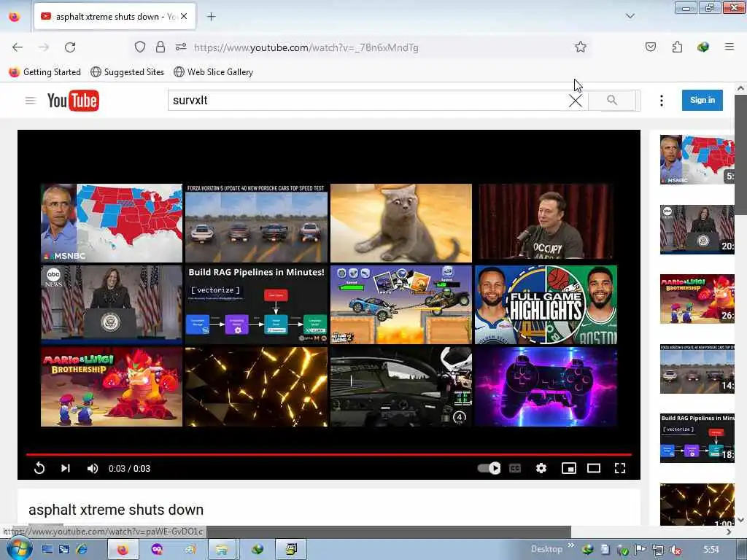Clear the YouTube search query
Image resolution: width=747 pixels, height=560 pixels.
[x=576, y=101]
